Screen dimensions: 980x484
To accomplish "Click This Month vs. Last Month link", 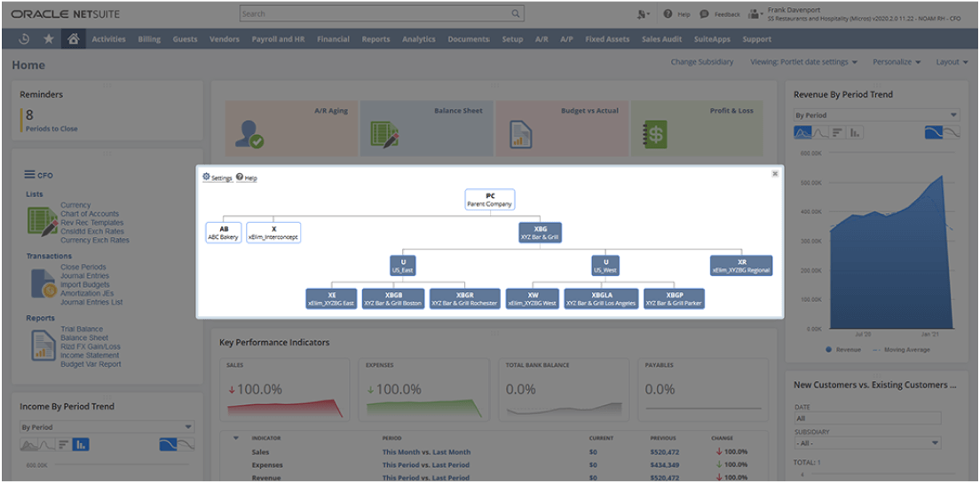I will 426,452.
